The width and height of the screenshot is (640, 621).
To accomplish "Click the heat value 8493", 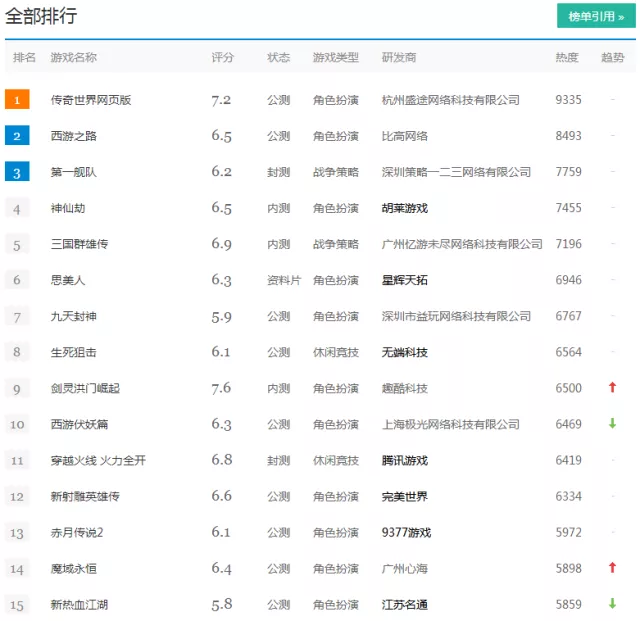I will click(568, 136).
